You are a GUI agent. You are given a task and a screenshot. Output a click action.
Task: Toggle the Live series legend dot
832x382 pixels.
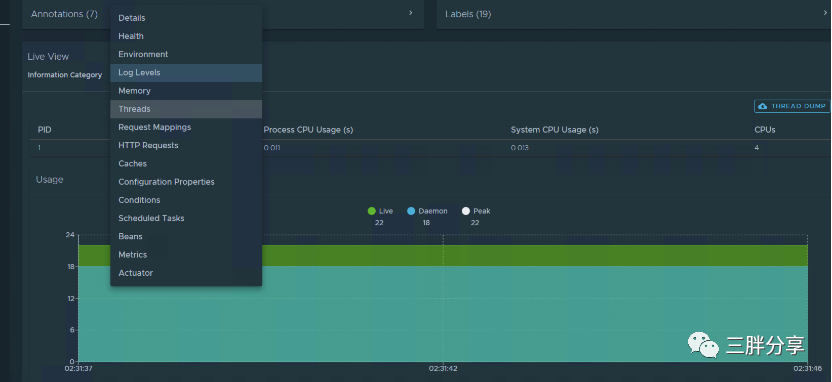[x=371, y=211]
